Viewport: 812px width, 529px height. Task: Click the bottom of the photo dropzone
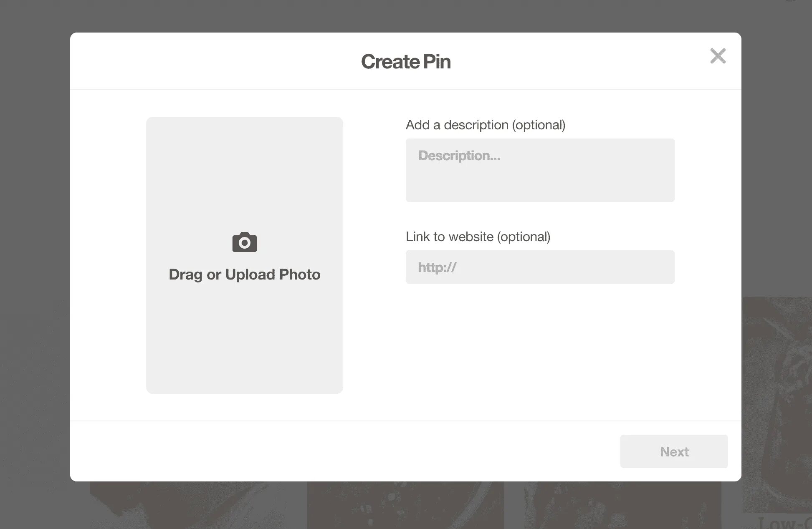(x=245, y=367)
